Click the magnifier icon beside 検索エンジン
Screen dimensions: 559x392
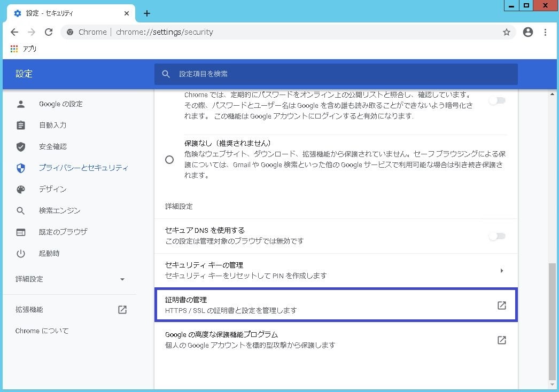21,210
